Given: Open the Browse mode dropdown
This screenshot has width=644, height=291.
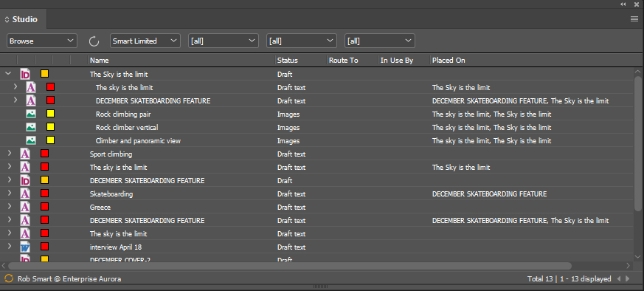Looking at the screenshot, I should click(42, 41).
